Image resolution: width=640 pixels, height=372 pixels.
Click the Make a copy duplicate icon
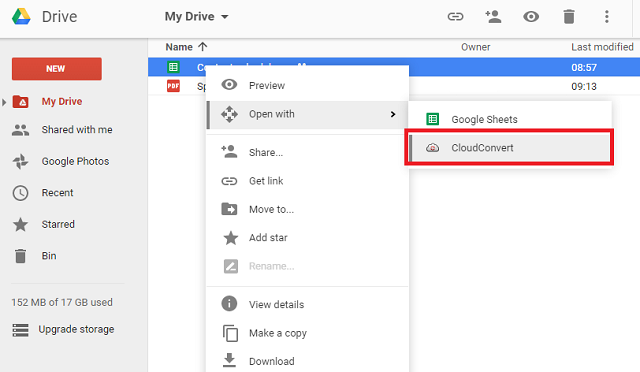pos(230,333)
